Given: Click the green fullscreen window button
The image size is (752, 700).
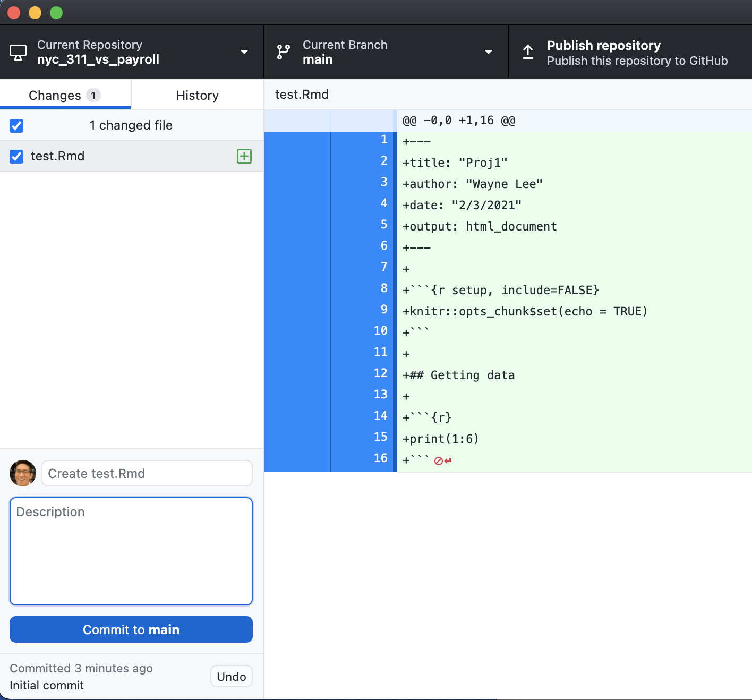Looking at the screenshot, I should pyautogui.click(x=56, y=13).
